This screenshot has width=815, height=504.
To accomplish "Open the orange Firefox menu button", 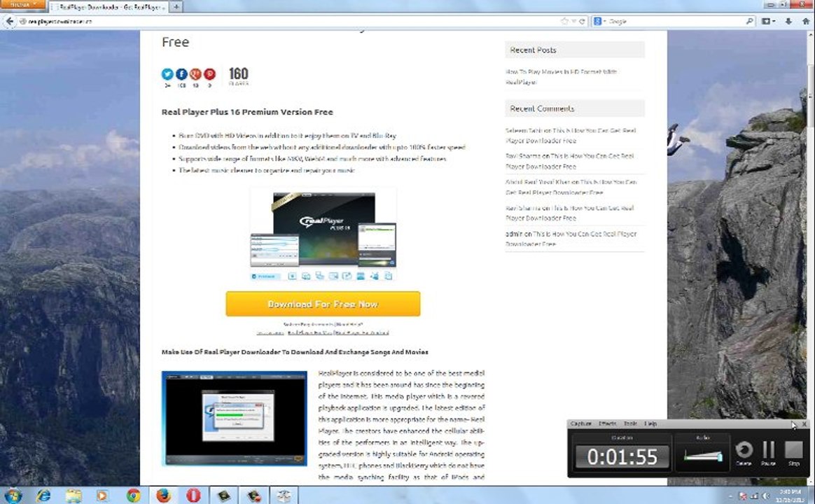I will pos(23,5).
